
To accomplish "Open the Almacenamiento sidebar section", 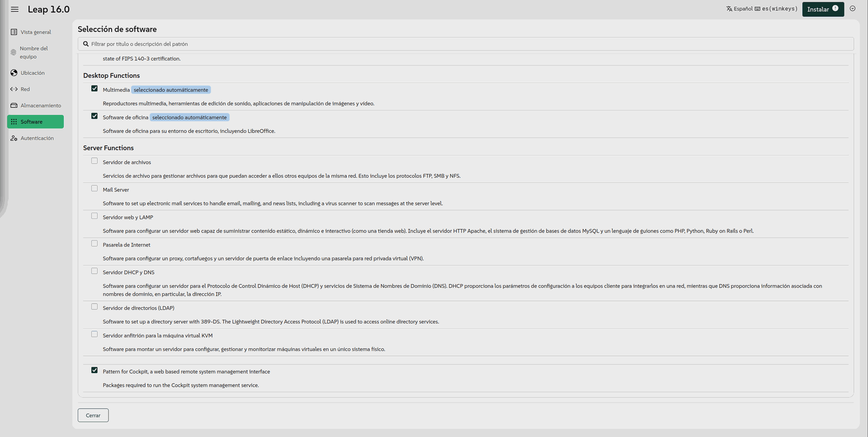I will pos(40,105).
